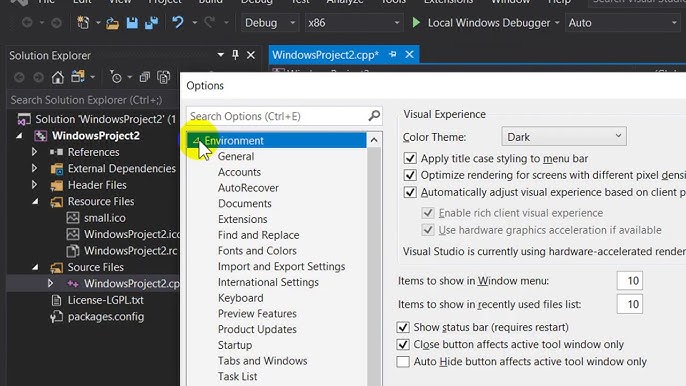This screenshot has height=386, width=686.
Task: Click the Open File folder icon
Action: (x=112, y=23)
